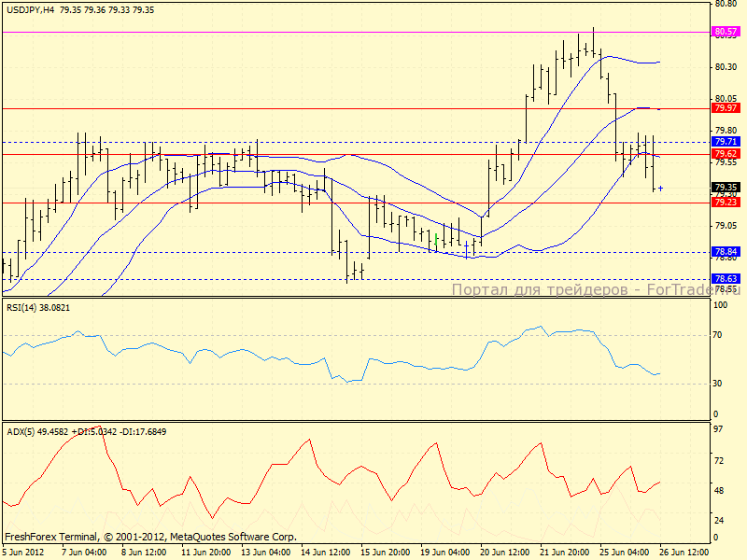The width and height of the screenshot is (747, 560).
Task: Click the 15 Jun 20:00 time axis label
Action: pyautogui.click(x=386, y=553)
